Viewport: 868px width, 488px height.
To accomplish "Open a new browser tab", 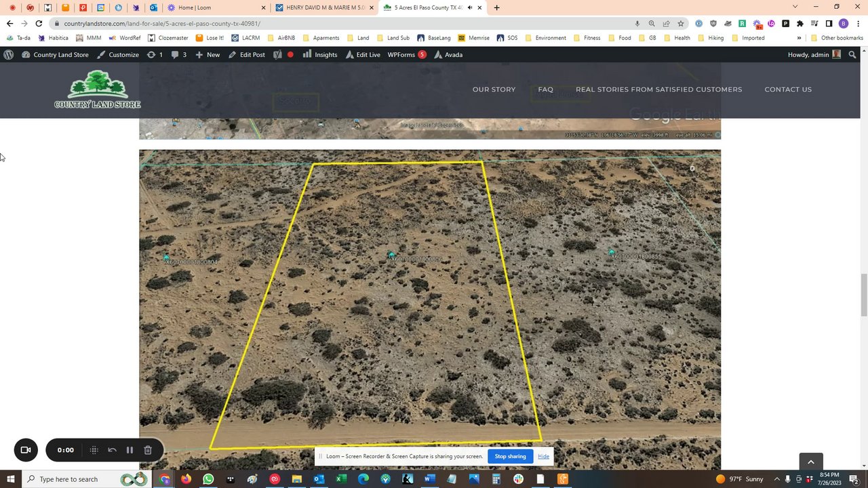I will click(x=496, y=7).
